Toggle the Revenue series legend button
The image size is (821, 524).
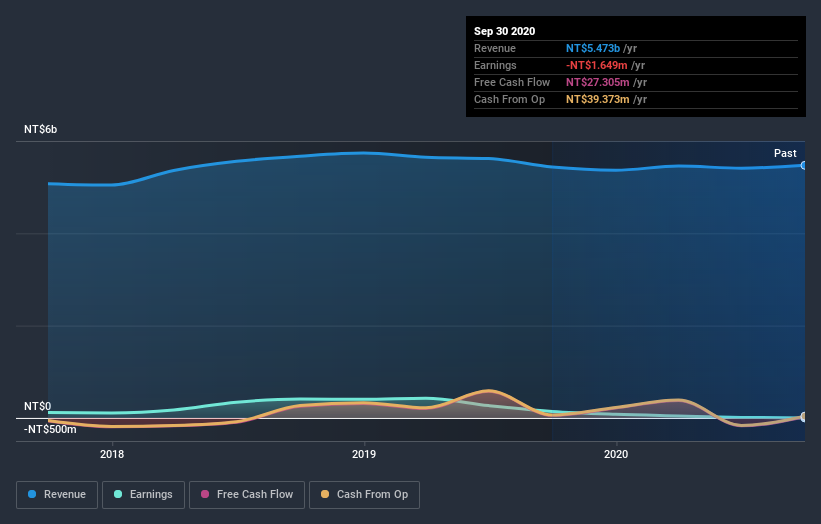pyautogui.click(x=57, y=495)
